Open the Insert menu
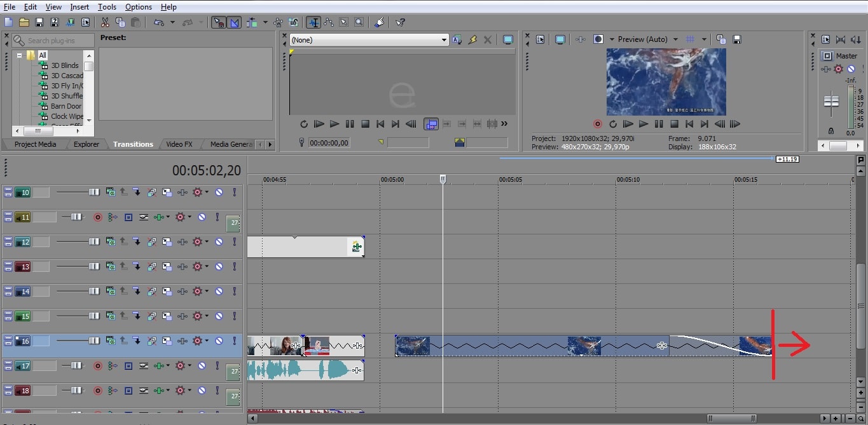 (x=79, y=6)
